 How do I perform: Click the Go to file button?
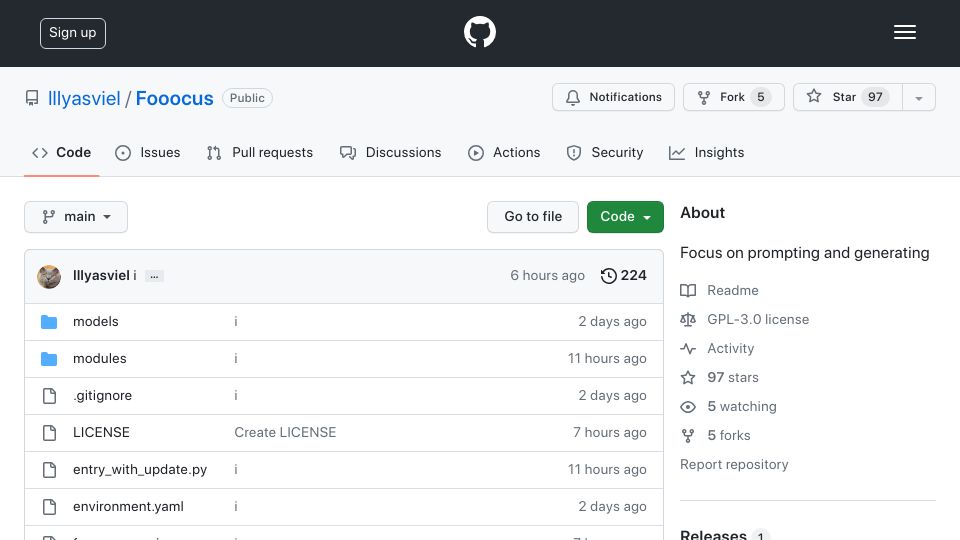533,217
